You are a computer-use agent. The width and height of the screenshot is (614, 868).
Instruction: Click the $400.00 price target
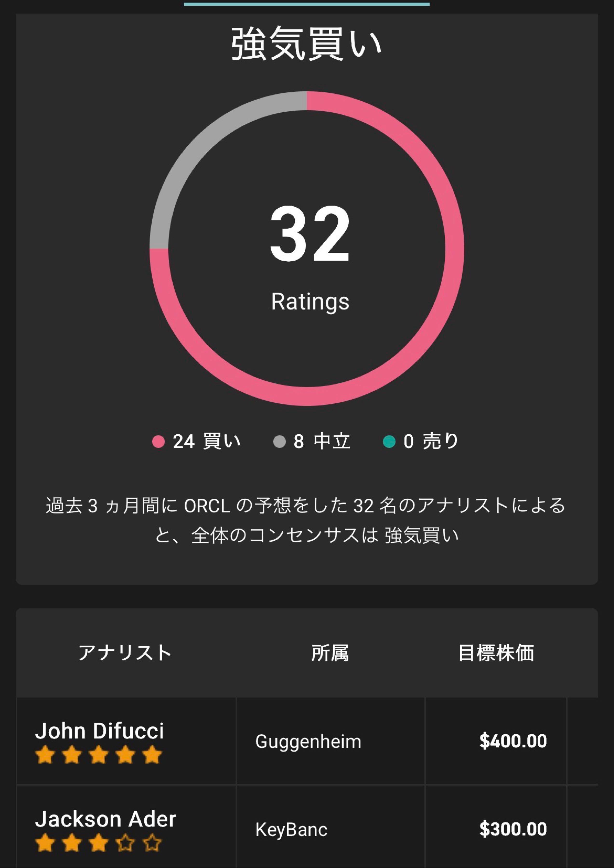[x=513, y=741]
